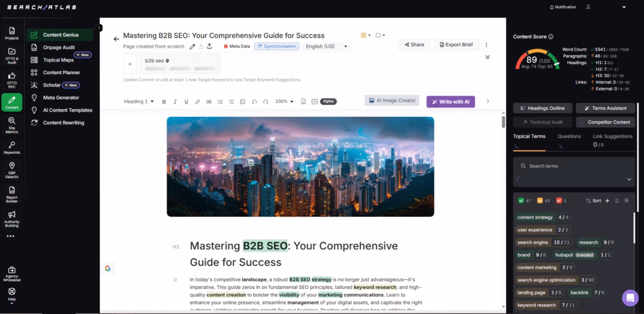Open the English (US) language dropdown
644x314 pixels.
click(326, 46)
